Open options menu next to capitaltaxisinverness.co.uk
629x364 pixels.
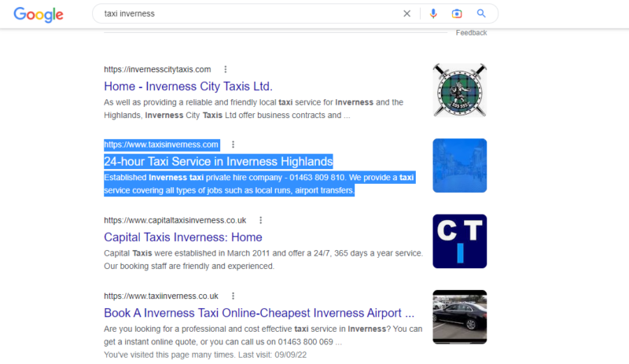coord(261,220)
